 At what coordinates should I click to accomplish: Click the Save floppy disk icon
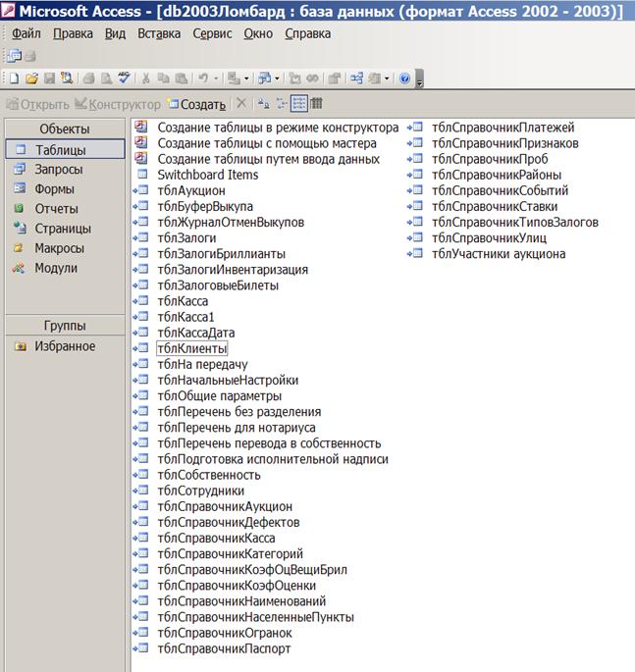(x=50, y=78)
